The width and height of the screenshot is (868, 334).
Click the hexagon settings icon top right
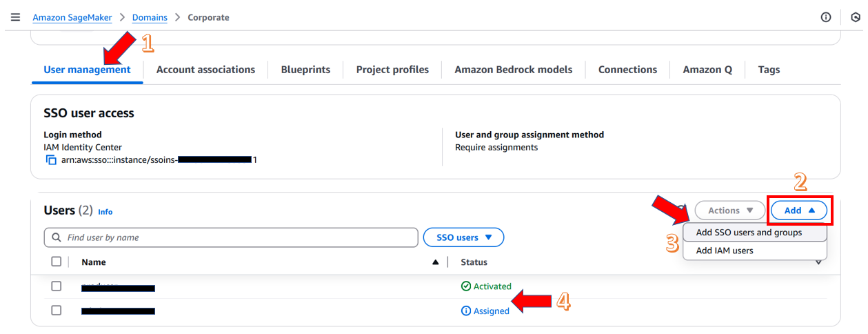coord(855,17)
